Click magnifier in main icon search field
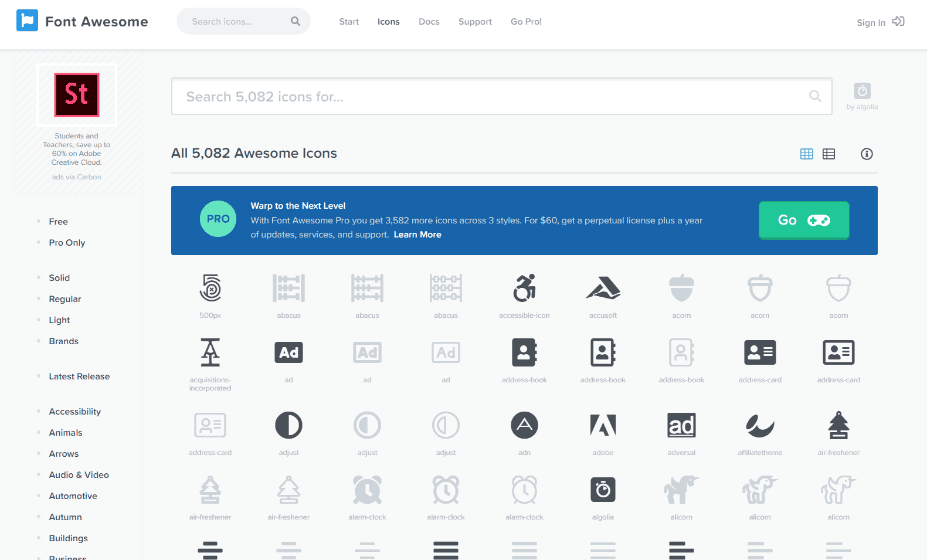Image resolution: width=927 pixels, height=560 pixels. coord(815,96)
